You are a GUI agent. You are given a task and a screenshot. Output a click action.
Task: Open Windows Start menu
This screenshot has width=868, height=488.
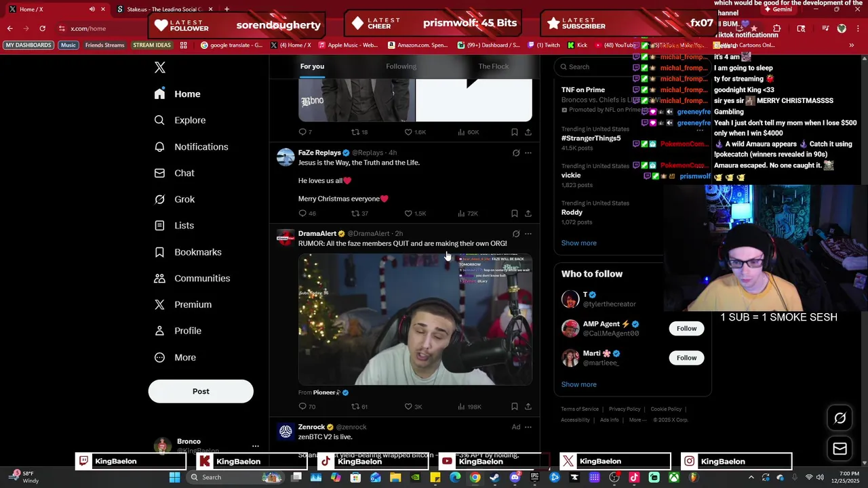pyautogui.click(x=174, y=477)
